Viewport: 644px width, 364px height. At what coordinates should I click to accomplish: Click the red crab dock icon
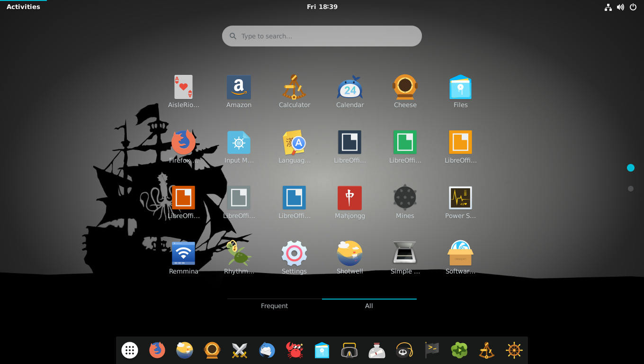[295, 350]
